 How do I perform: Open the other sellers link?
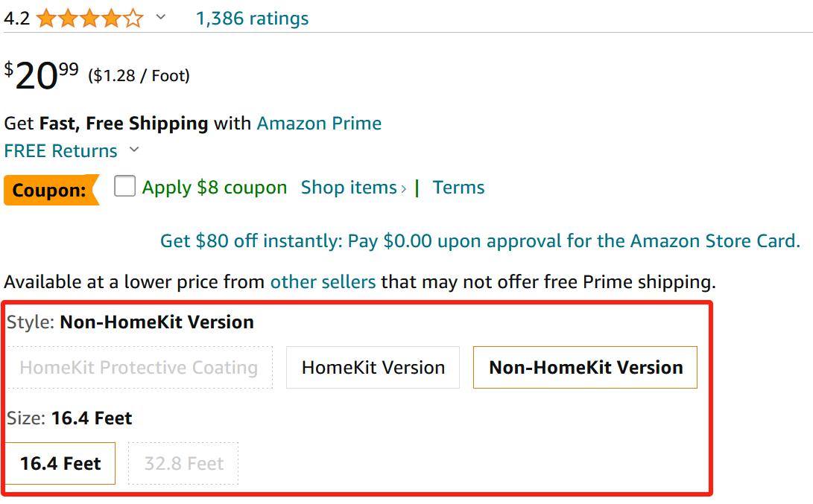coord(323,282)
